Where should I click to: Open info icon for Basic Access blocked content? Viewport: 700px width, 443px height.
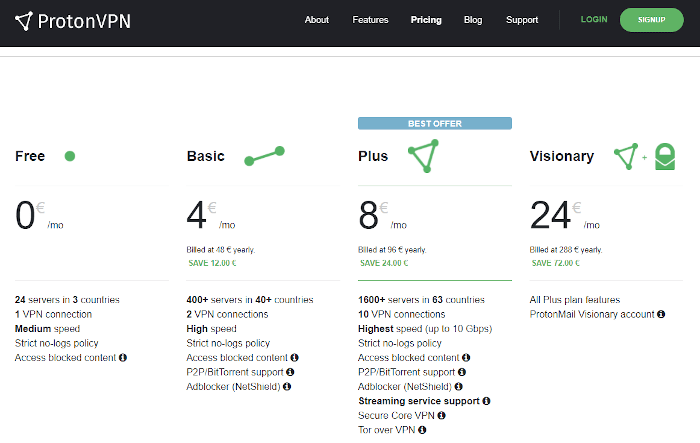tap(294, 358)
